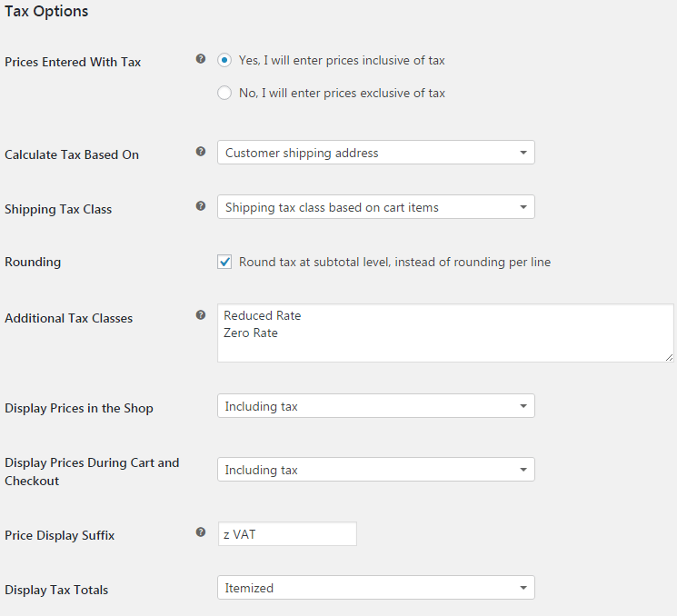Expand the Display Tax Totals dropdown

[x=375, y=588]
